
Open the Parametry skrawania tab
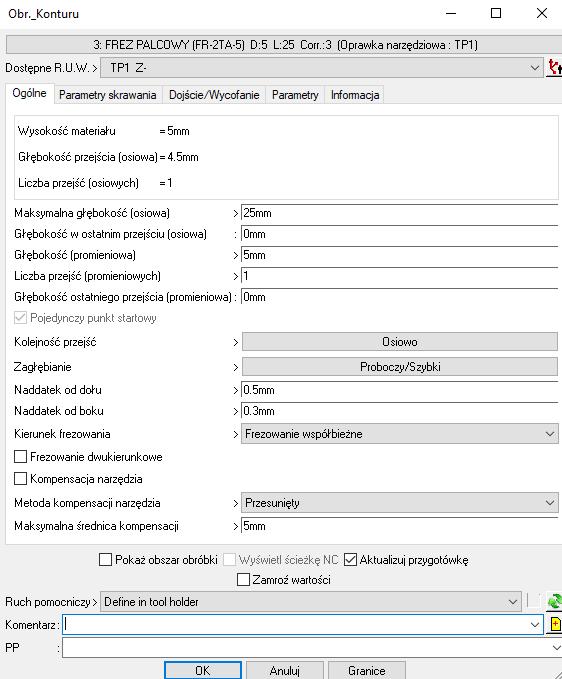click(x=107, y=95)
